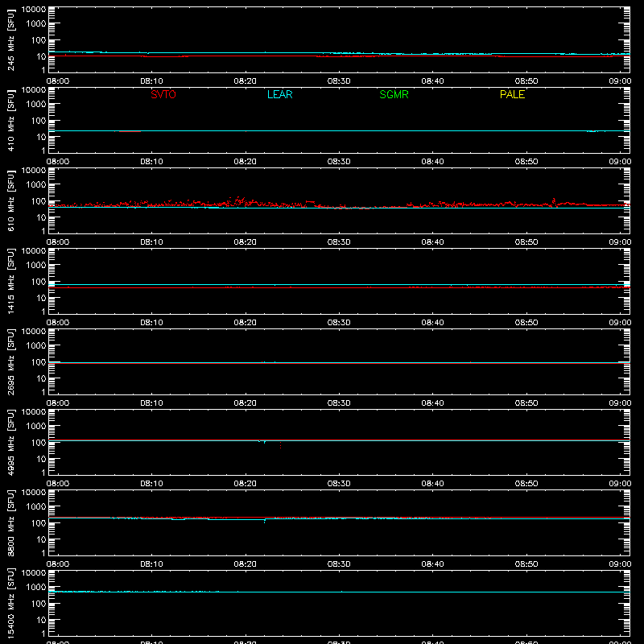The height and width of the screenshot is (644, 644).
Task: Click the red dotted spike in 4995 MHz panel
Action: (x=280, y=445)
